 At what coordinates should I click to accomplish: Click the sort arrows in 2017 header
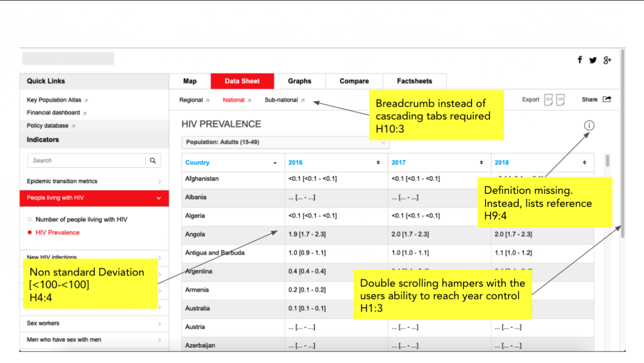[481, 163]
